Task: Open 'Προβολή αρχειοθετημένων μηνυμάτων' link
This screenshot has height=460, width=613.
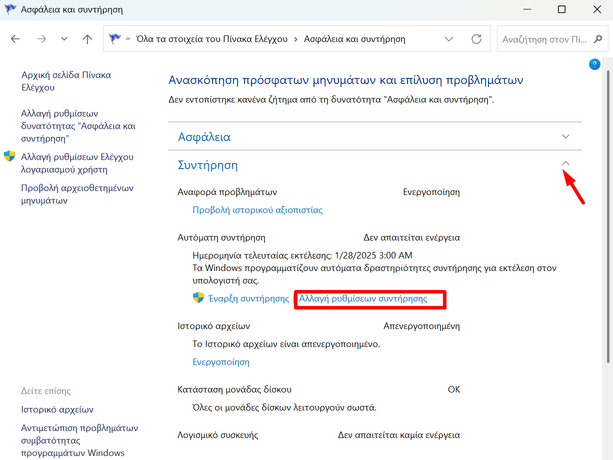Action: (77, 194)
